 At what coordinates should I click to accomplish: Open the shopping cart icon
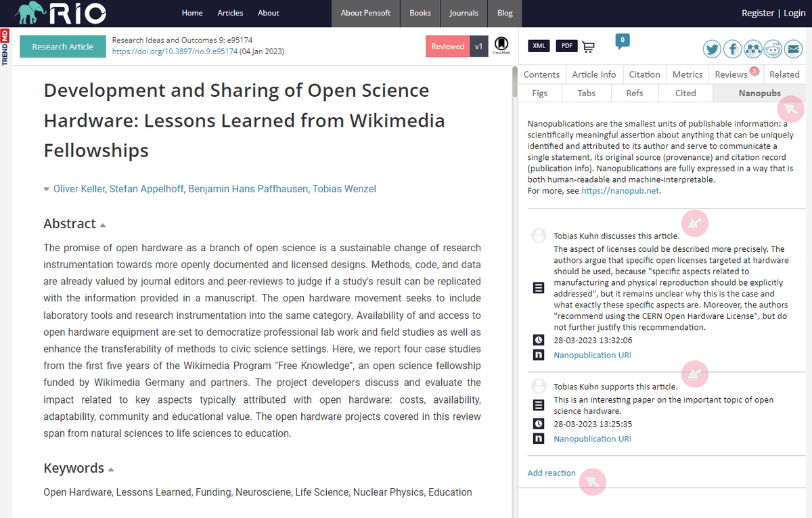[x=588, y=47]
